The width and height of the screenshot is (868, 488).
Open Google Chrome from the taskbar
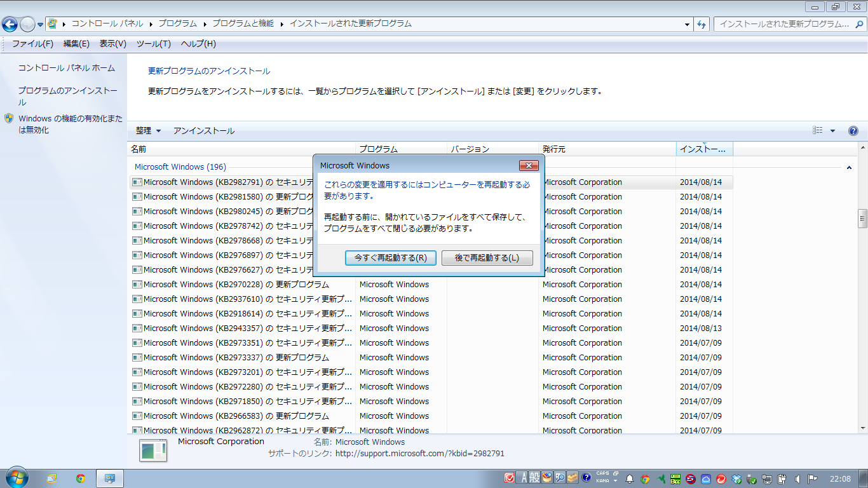[81, 478]
